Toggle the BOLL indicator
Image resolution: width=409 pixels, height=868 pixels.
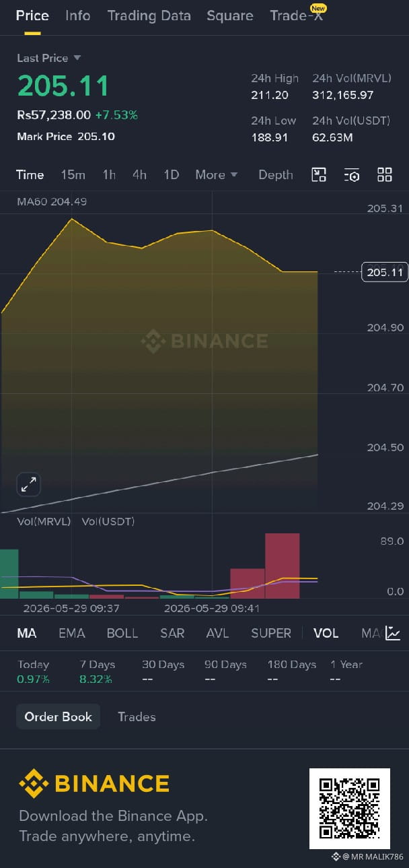tap(122, 633)
